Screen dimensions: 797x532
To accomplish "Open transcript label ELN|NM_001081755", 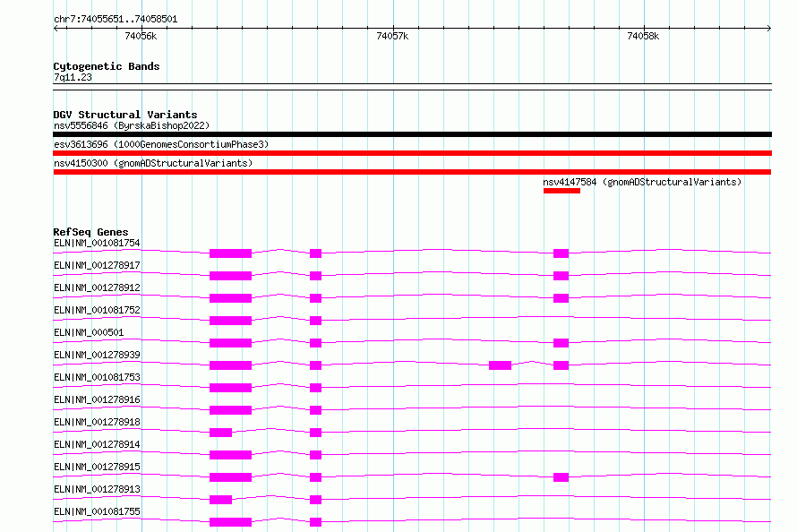I will click(x=97, y=511).
